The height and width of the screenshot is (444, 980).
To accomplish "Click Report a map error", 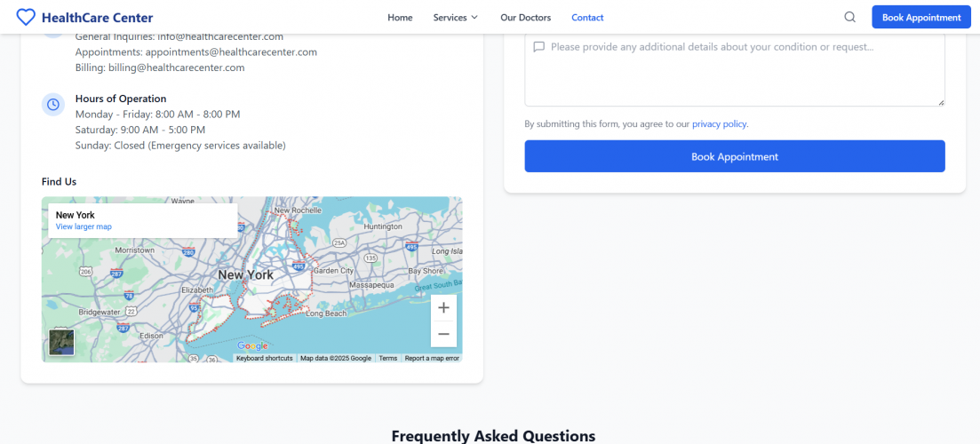I will coord(432,358).
